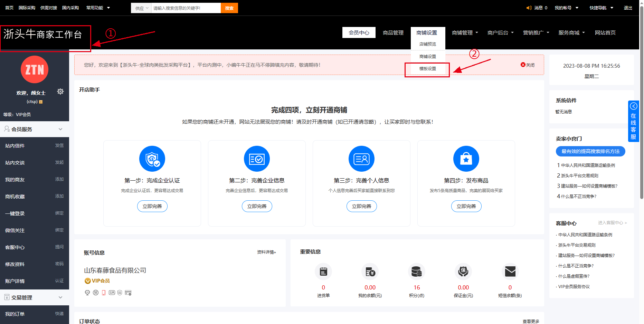Click the 在线客服 floating side icon
Viewport: 644px width, 324px height.
(x=633, y=121)
